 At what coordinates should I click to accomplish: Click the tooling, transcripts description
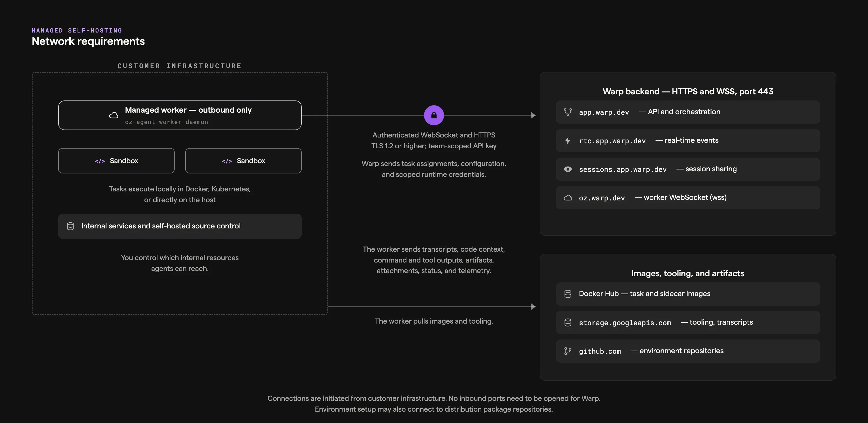point(721,322)
